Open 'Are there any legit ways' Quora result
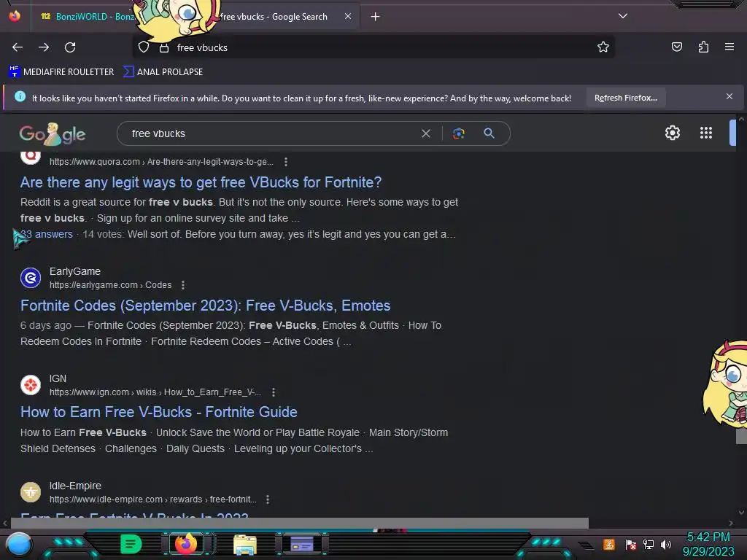 click(x=201, y=182)
